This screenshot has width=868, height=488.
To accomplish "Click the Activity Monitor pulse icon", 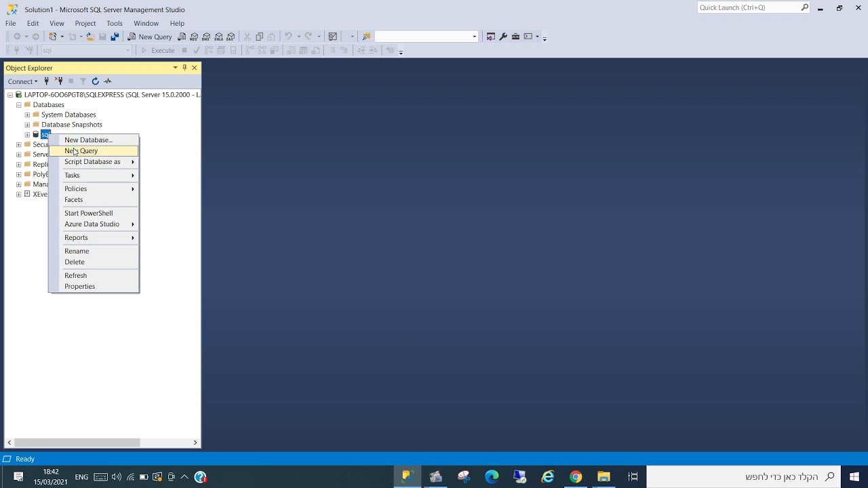I will (x=107, y=81).
